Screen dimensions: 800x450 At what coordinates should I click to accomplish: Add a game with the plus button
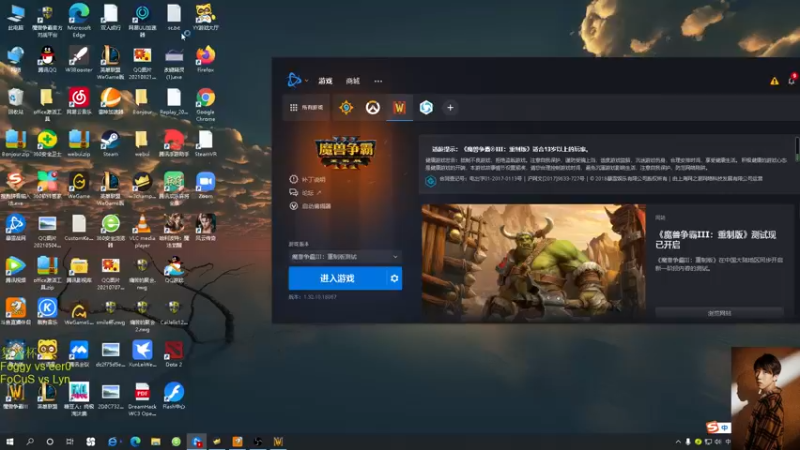[x=450, y=108]
